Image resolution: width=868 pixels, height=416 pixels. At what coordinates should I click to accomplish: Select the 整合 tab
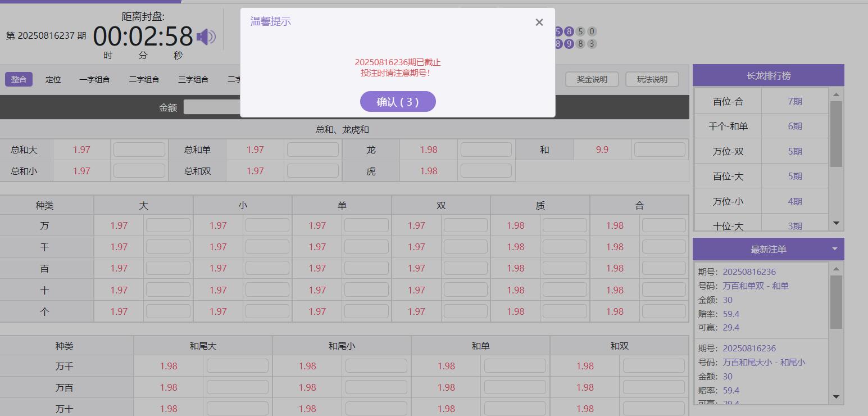point(19,79)
